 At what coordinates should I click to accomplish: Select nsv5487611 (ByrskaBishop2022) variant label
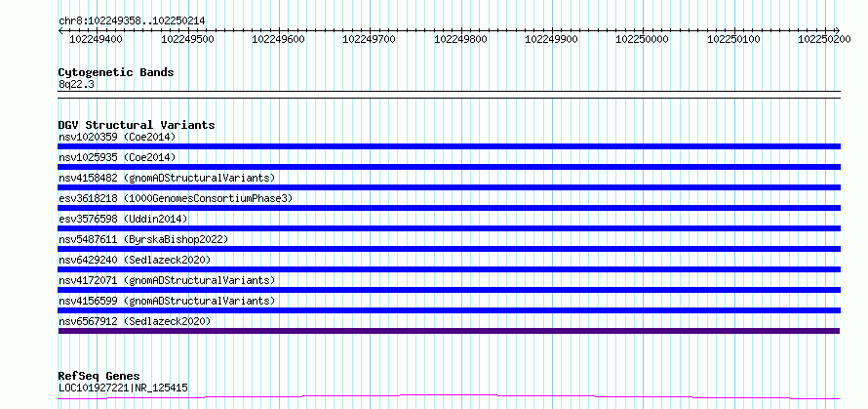click(x=143, y=239)
